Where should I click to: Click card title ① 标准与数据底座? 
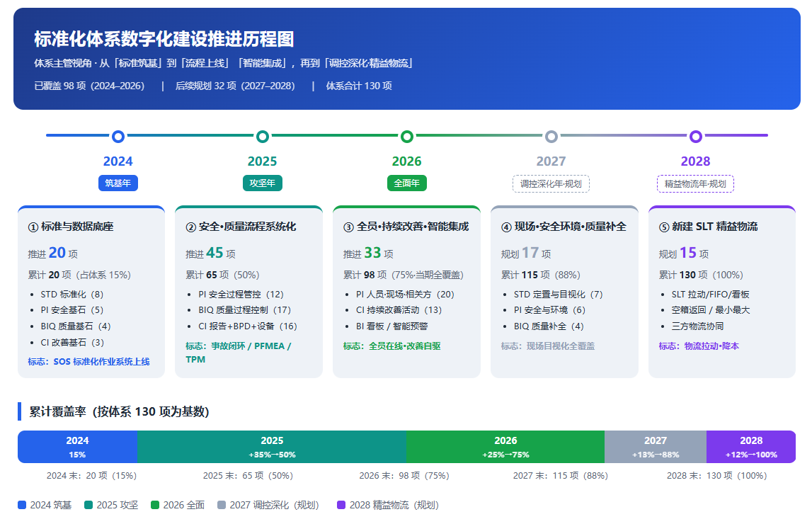(71, 227)
